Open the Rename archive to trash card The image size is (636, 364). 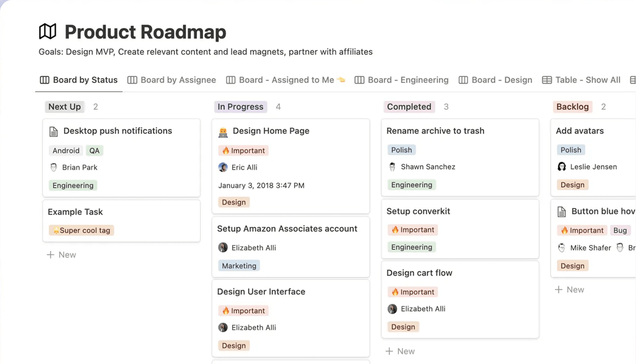460,157
